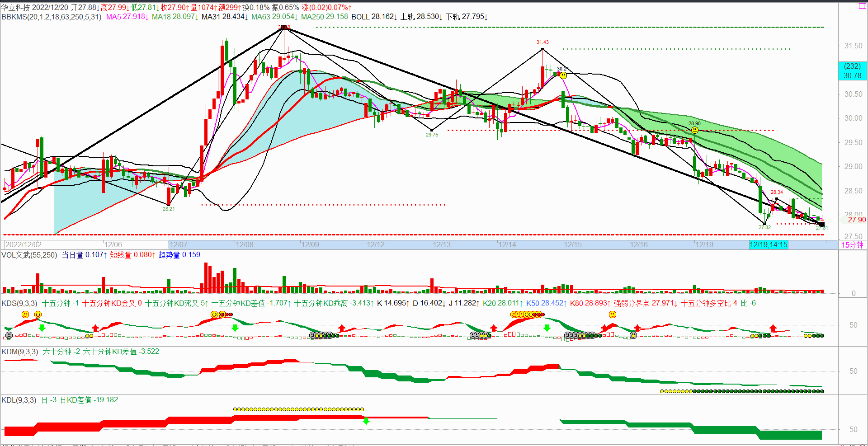Click the 12/14 date on time axis
Viewport: 868px width, 446px height.
tap(507, 244)
